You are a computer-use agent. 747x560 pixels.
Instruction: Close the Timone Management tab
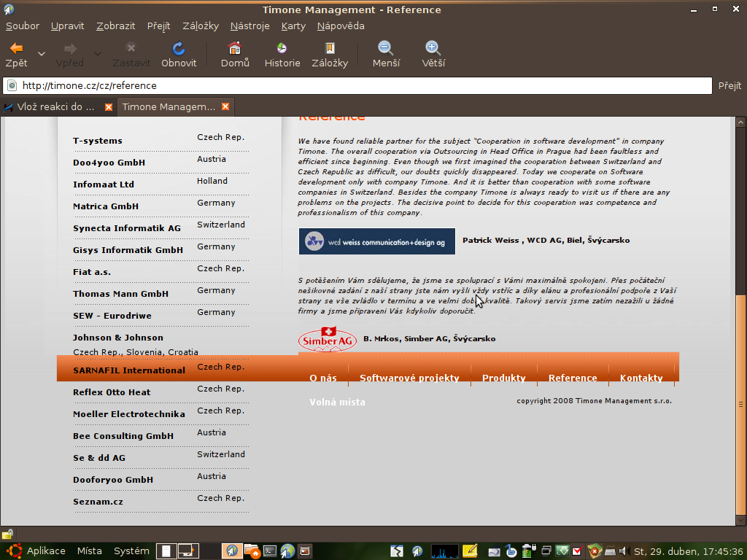225,106
